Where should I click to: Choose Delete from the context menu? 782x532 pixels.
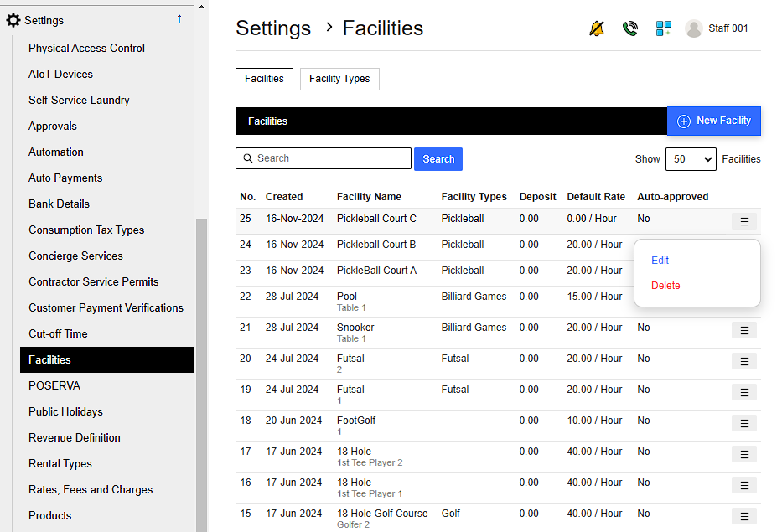665,286
